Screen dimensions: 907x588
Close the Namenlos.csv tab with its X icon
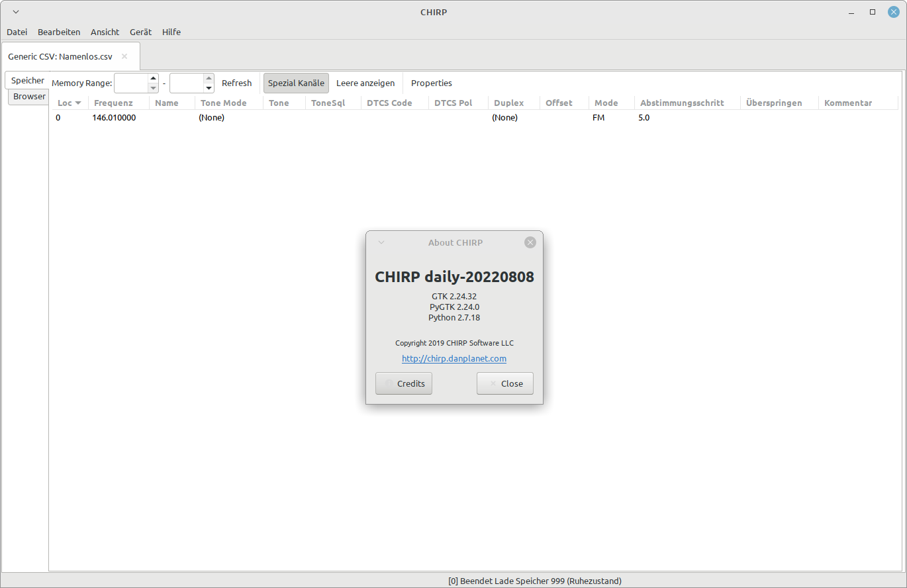[124, 56]
